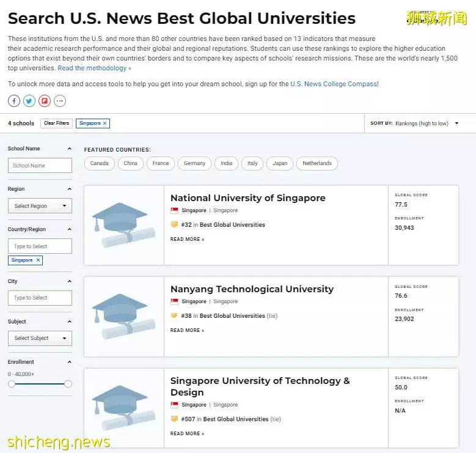The image size is (476, 453).
Task: Click Singapore flag on Nanyang Technological card
Action: click(x=175, y=301)
